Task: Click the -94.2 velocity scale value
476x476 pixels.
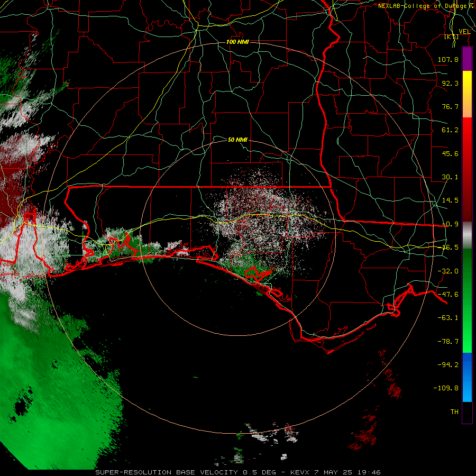Action: point(448,364)
